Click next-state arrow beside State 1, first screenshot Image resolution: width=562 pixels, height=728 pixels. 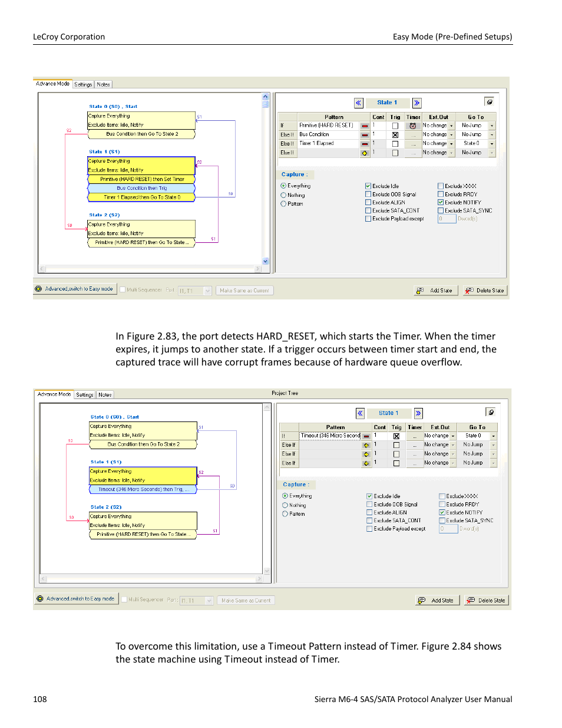coord(417,103)
